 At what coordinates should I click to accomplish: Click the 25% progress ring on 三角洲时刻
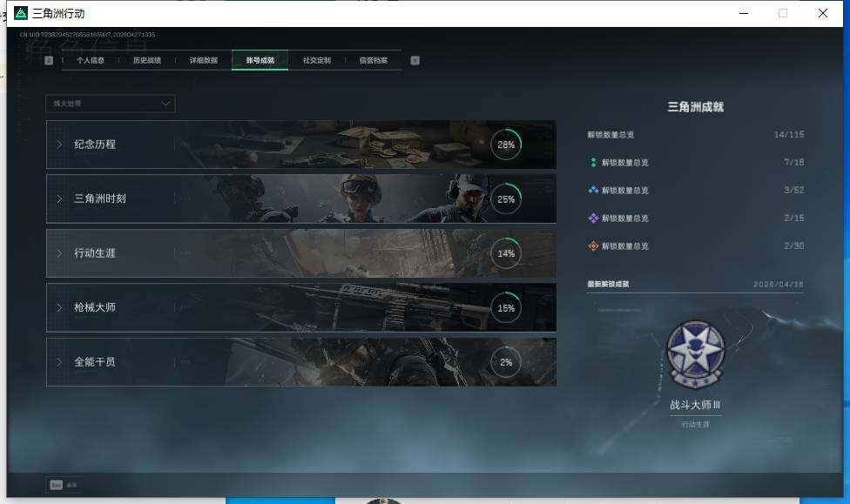(x=506, y=198)
